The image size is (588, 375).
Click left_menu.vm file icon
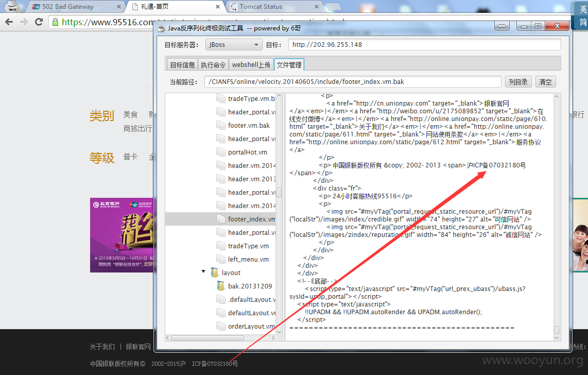(221, 259)
